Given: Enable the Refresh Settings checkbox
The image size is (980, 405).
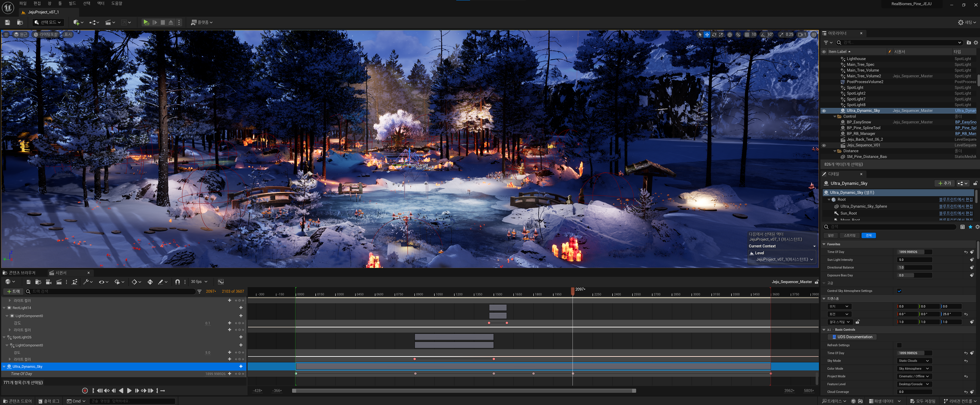Looking at the screenshot, I should pyautogui.click(x=899, y=345).
